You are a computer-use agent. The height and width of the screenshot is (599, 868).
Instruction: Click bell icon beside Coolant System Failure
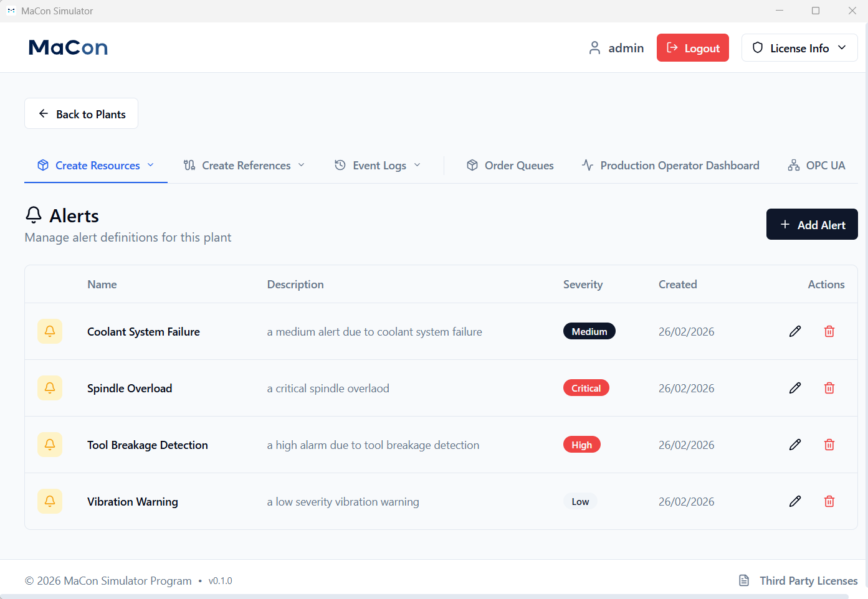[x=50, y=331]
